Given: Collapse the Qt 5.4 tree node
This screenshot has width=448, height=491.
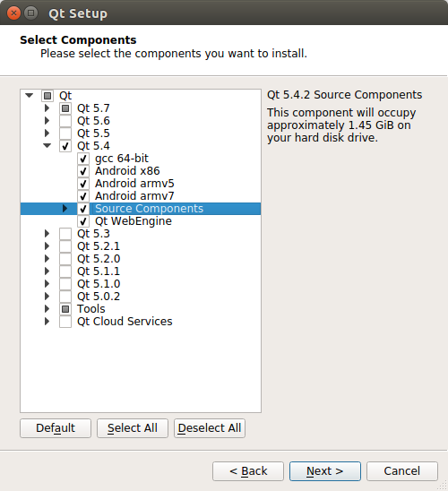Looking at the screenshot, I should point(47,146).
